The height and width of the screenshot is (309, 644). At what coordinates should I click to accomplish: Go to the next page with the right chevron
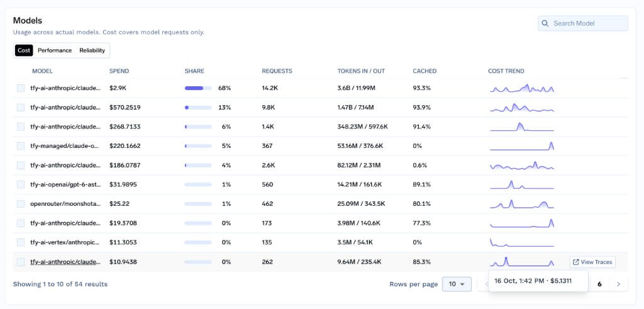619,284
